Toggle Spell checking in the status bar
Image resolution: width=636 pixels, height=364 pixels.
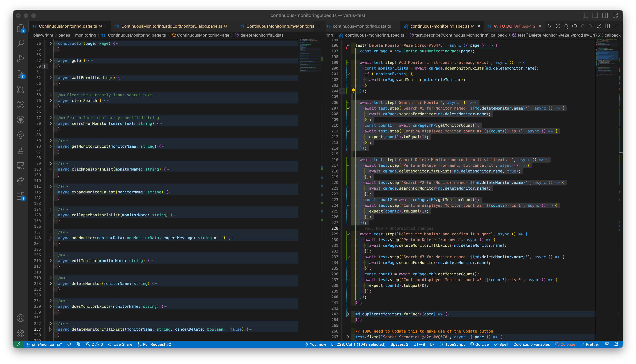pyautogui.click(x=502, y=344)
